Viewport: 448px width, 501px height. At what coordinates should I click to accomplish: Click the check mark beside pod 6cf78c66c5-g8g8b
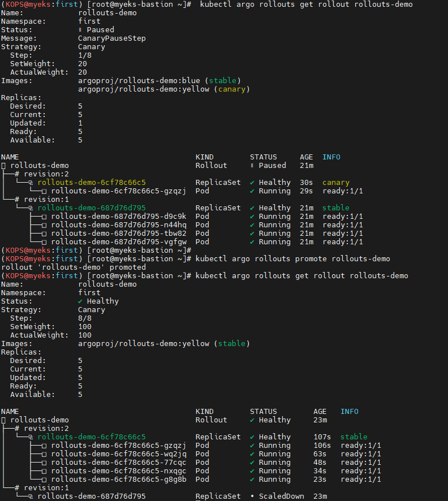point(252,480)
